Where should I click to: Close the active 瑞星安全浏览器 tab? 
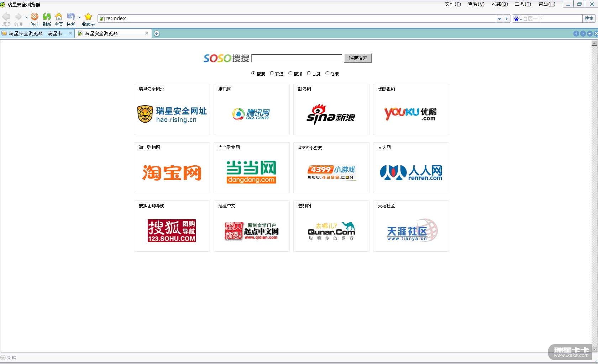pyautogui.click(x=147, y=33)
